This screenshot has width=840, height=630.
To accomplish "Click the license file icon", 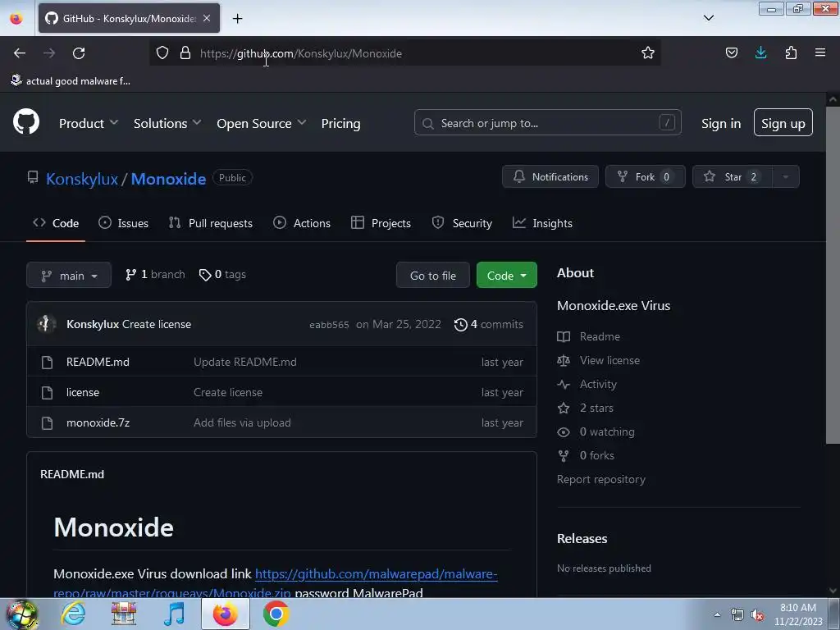I will click(x=47, y=393).
